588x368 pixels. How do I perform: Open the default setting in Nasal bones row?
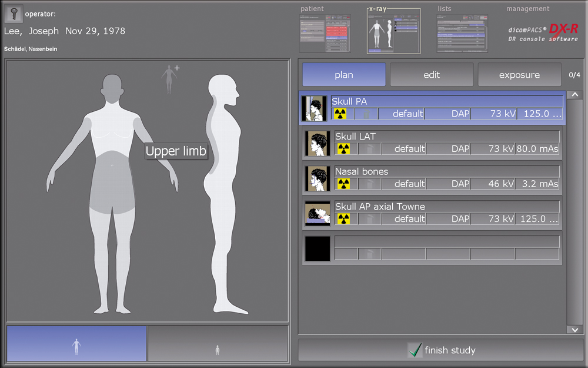(x=403, y=184)
